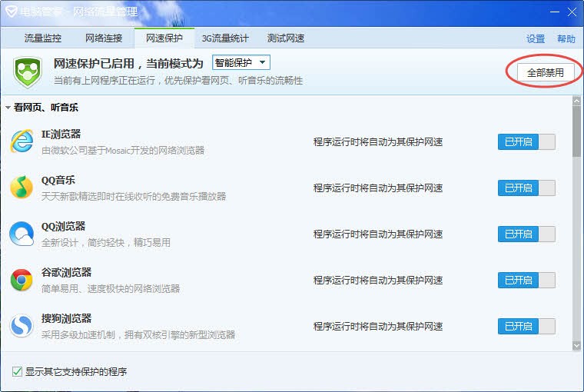Viewport: 584px width, 392px height.
Task: Click 程序运行时将自动为其保护网速 text in IE浏览器 row
Action: tap(378, 142)
